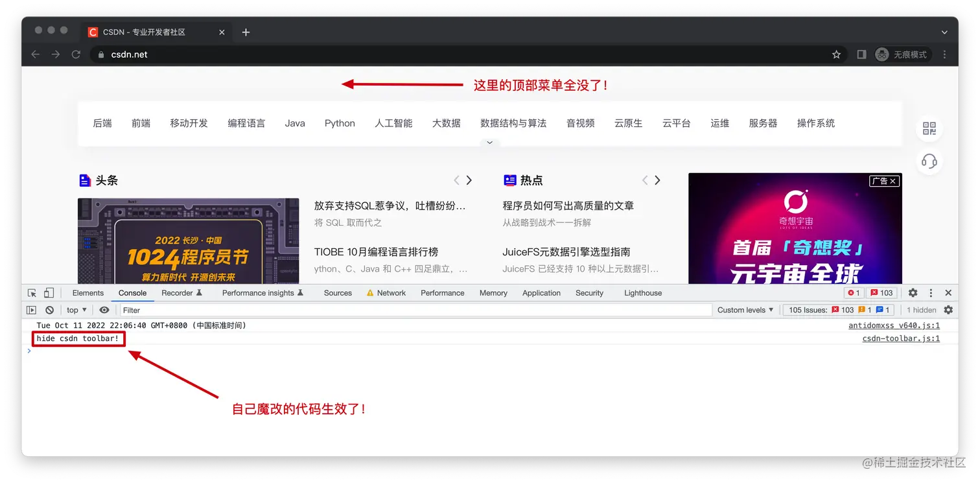The width and height of the screenshot is (980, 483).
Task: Open the 105 Issues counter
Action: [839, 310]
